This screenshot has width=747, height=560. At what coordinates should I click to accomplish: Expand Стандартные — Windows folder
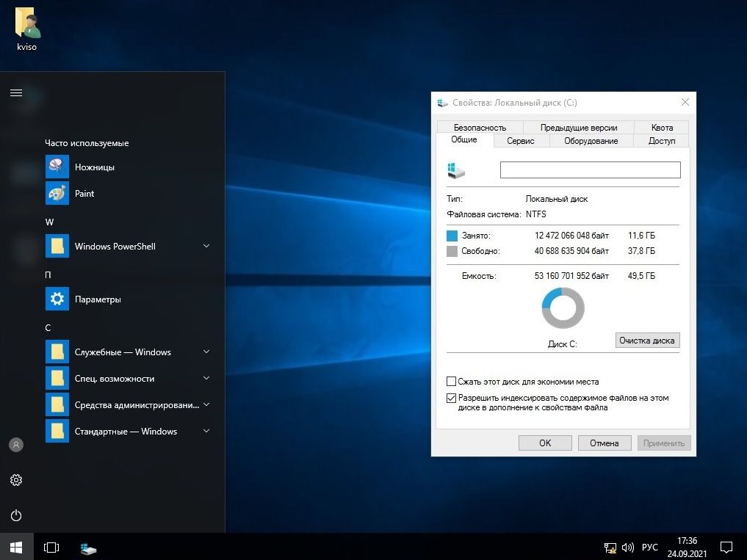(x=206, y=432)
